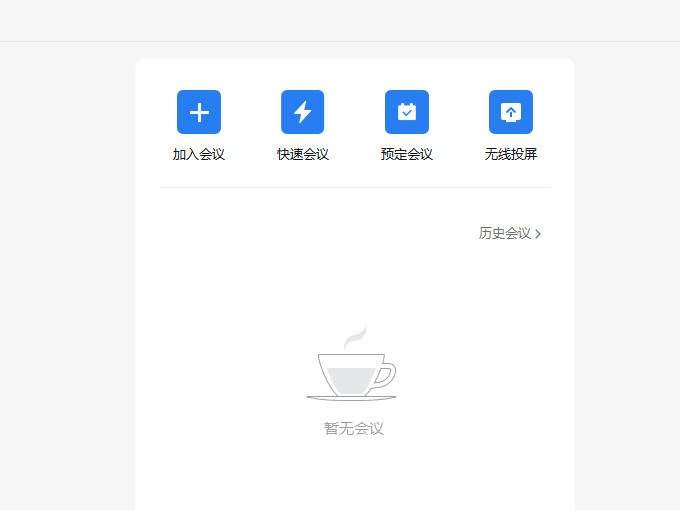This screenshot has height=510, width=680.
Task: Open the Schedule Meeting calendar icon
Action: 407,112
